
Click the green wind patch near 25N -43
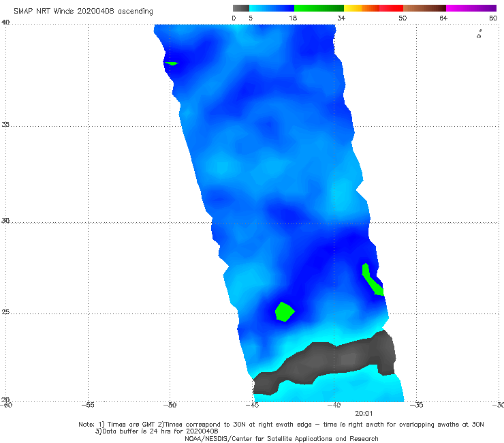285,311
